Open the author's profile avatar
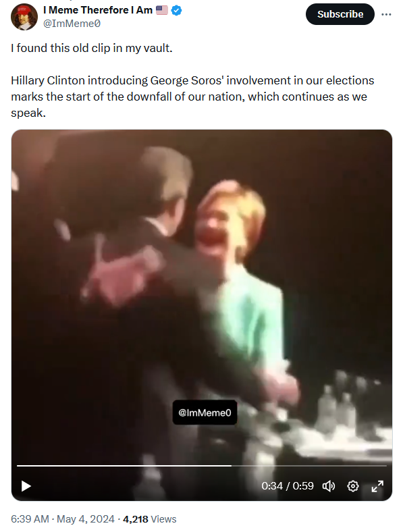The width and height of the screenshot is (403, 532). coord(24,17)
